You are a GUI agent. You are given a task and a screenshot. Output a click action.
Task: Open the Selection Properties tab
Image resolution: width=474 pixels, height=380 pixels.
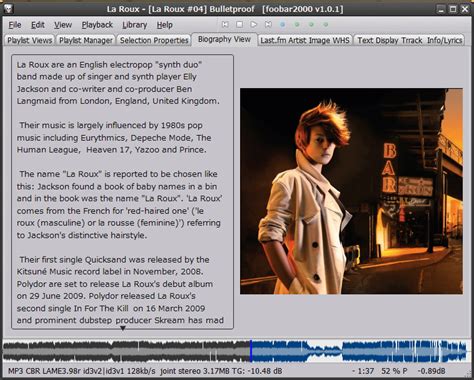tap(154, 40)
